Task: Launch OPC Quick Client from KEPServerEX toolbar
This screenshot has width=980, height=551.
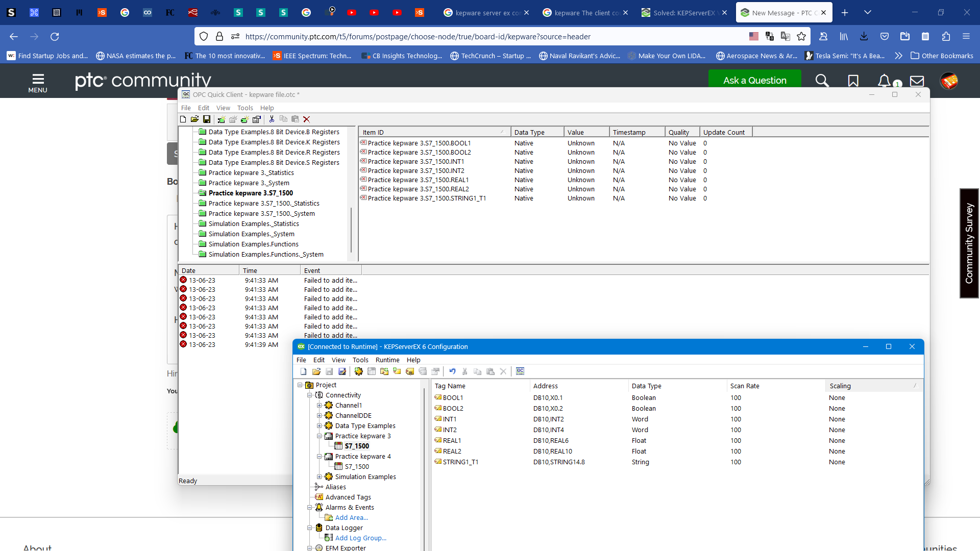Action: coord(520,371)
